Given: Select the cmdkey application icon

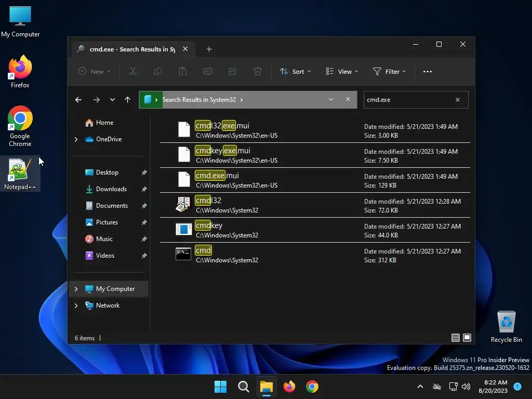Looking at the screenshot, I should (x=183, y=229).
